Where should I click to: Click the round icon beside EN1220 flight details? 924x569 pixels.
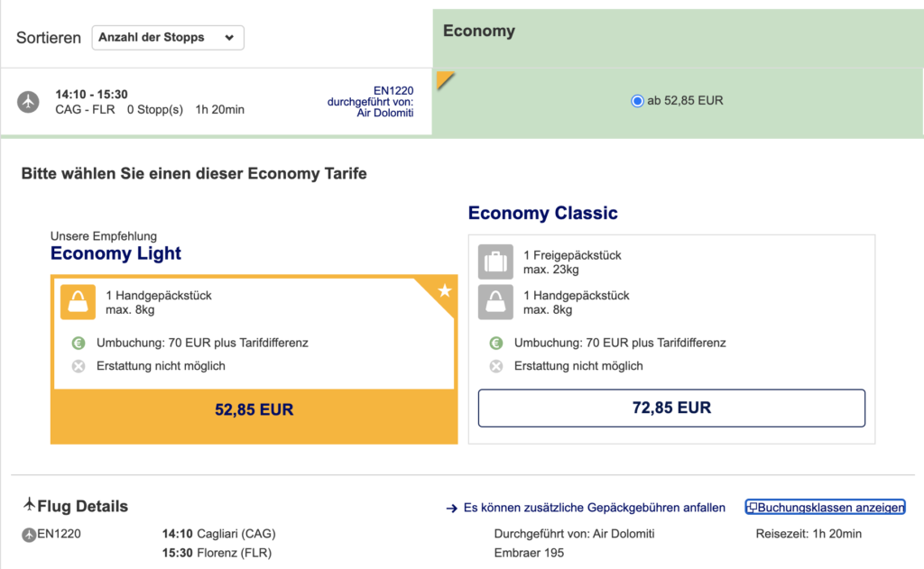29,534
